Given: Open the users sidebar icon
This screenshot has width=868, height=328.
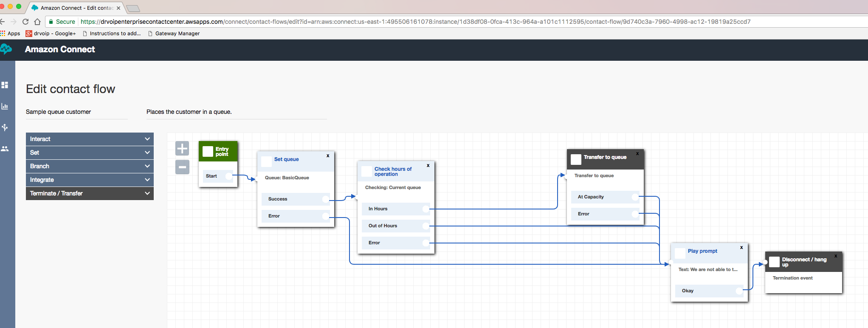Looking at the screenshot, I should pyautogui.click(x=5, y=149).
